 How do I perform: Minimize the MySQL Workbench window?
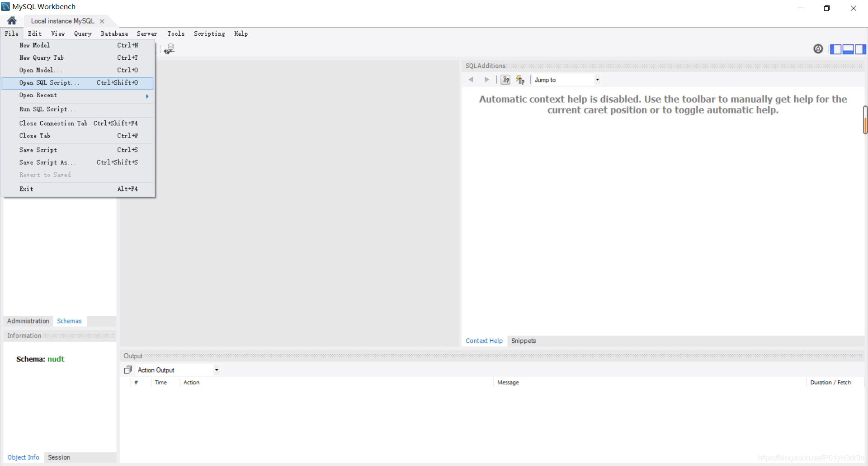[x=801, y=8]
